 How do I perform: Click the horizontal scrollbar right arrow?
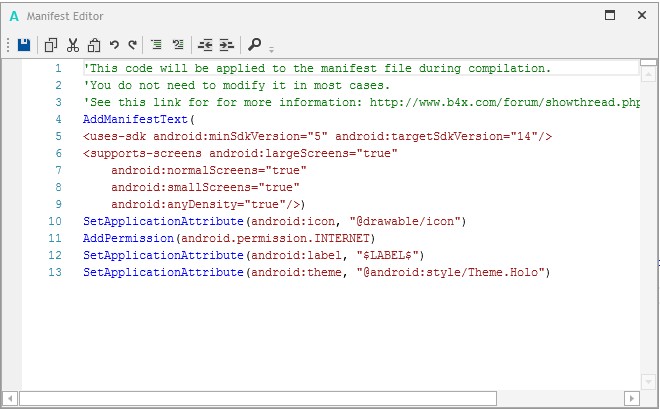coord(629,398)
